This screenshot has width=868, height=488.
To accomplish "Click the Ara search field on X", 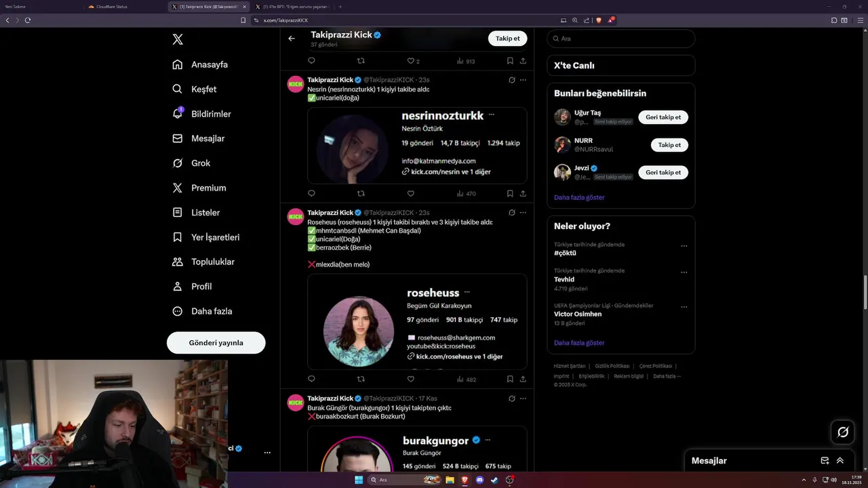I will click(620, 39).
